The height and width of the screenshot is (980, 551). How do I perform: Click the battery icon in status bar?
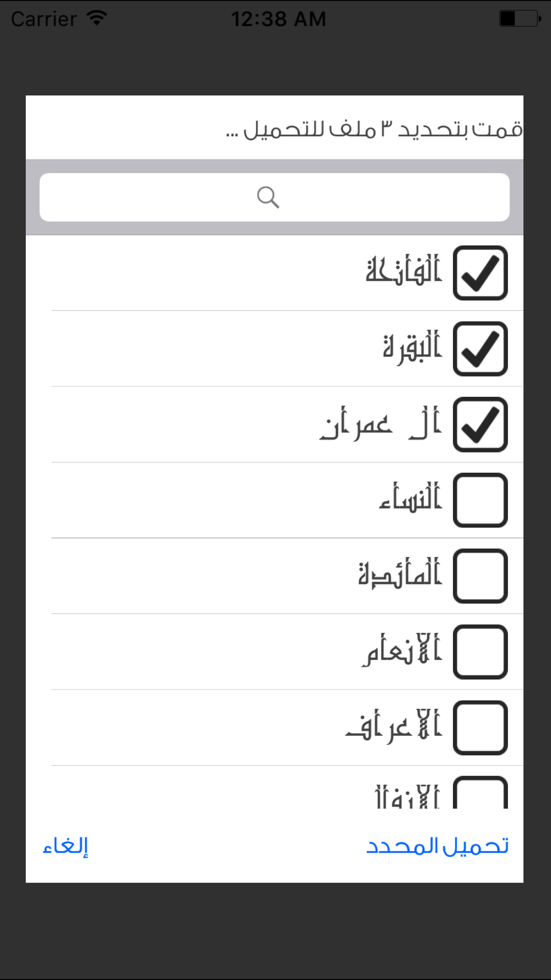point(520,19)
